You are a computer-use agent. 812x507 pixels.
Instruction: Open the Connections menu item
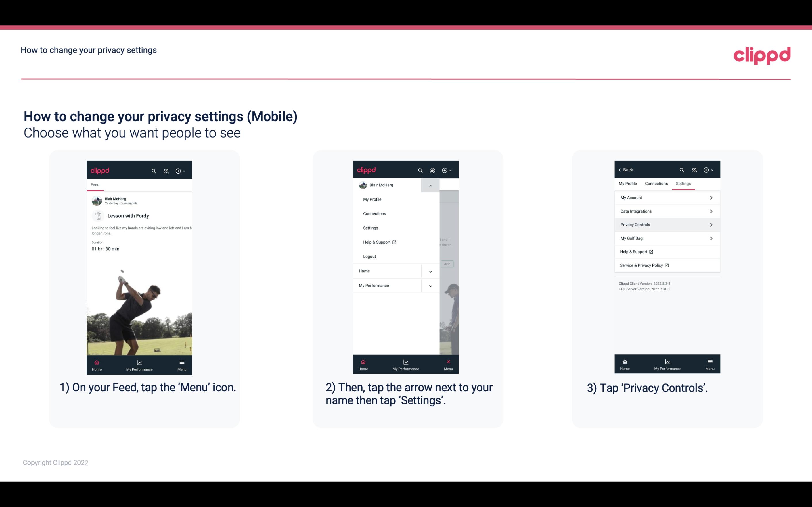click(x=374, y=213)
